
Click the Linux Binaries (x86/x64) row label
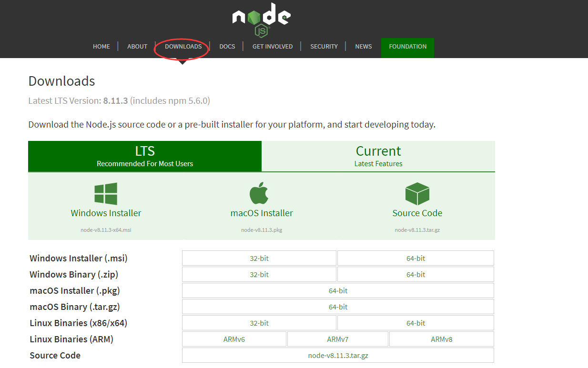pyautogui.click(x=79, y=323)
